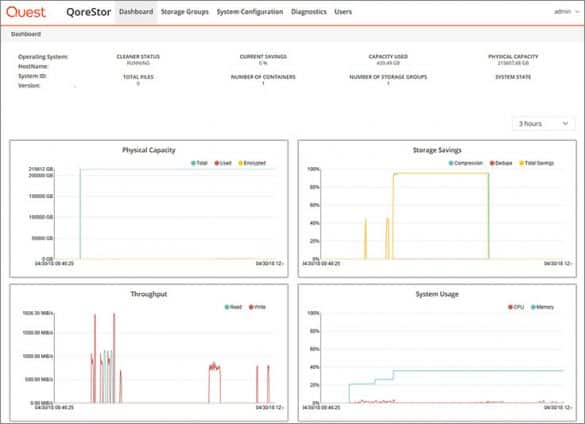Toggle CPU series in System Usage legend

tap(516, 307)
